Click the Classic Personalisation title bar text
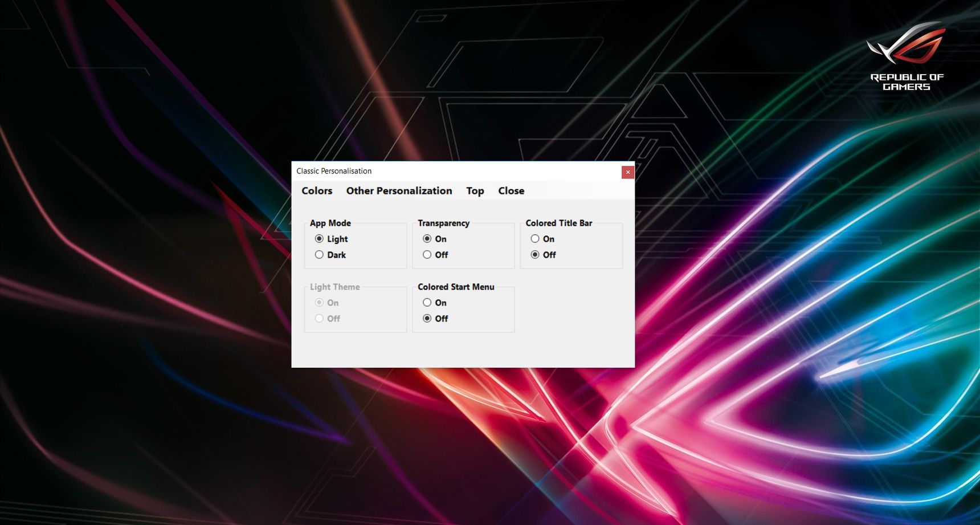The height and width of the screenshot is (525, 980). click(x=334, y=171)
